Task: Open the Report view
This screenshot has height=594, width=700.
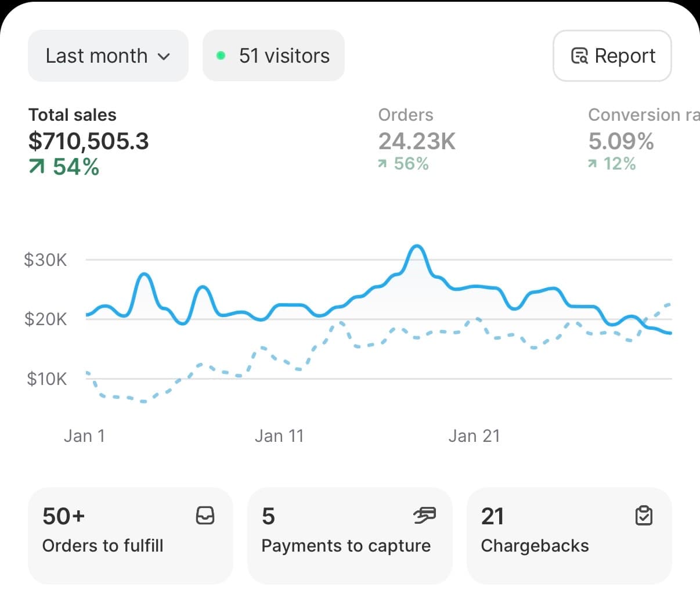Action: click(612, 56)
